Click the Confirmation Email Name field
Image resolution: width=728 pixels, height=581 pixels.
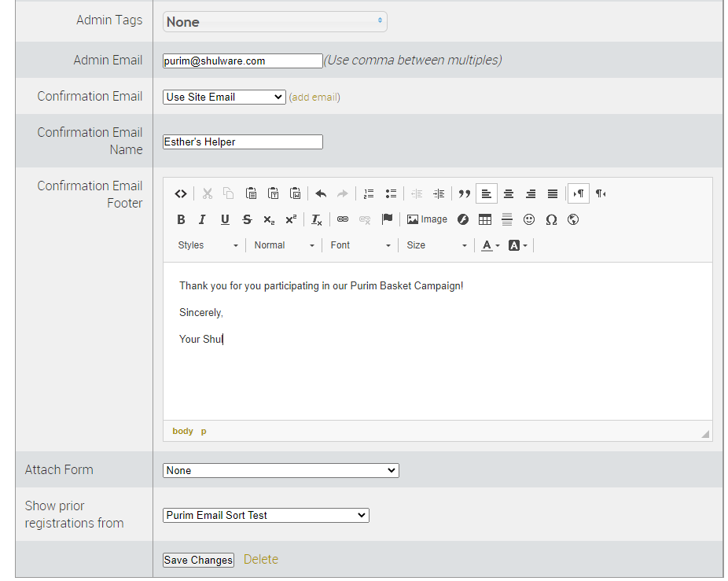[x=243, y=142]
